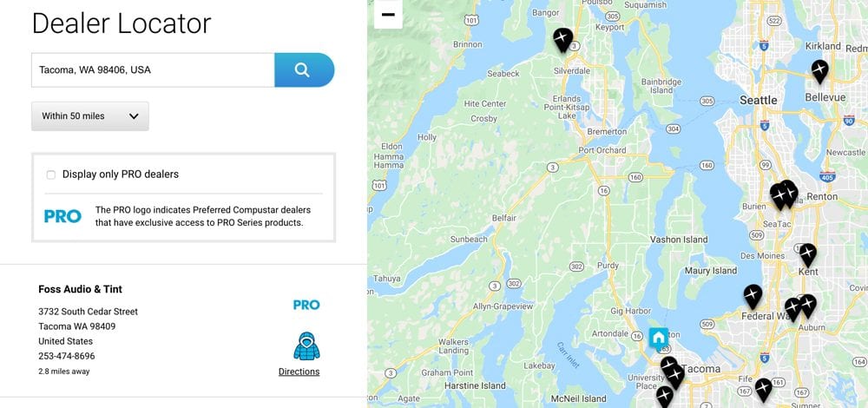This screenshot has height=408, width=868.
Task: Select the dealer pin near Kent
Action: (x=807, y=254)
